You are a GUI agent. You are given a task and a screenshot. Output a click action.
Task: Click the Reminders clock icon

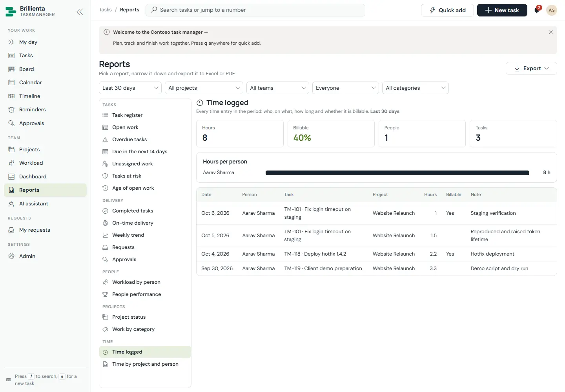click(11, 109)
